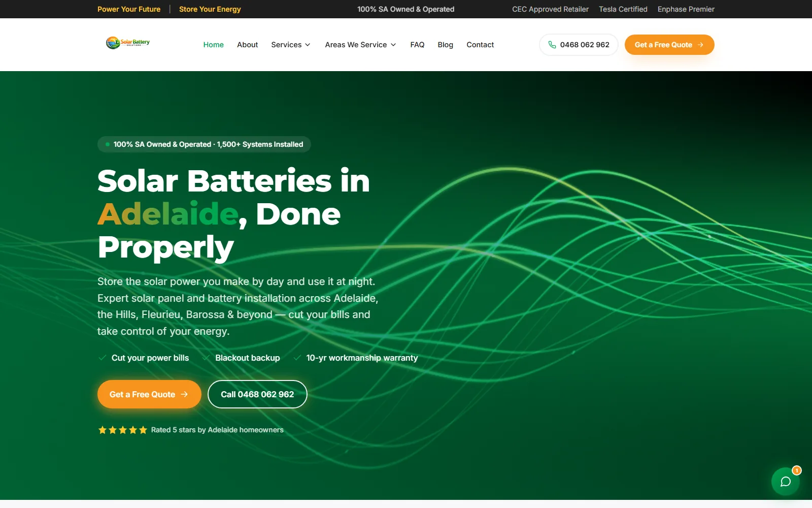Click the 'Blackout backup' text
This screenshot has height=508, width=812.
[248, 358]
